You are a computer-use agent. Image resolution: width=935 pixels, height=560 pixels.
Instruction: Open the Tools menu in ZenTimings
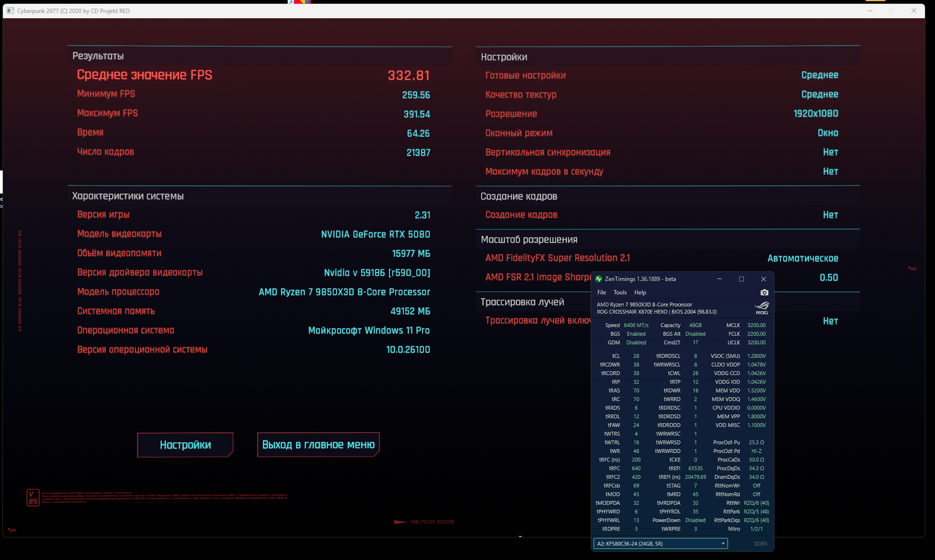[x=619, y=292]
